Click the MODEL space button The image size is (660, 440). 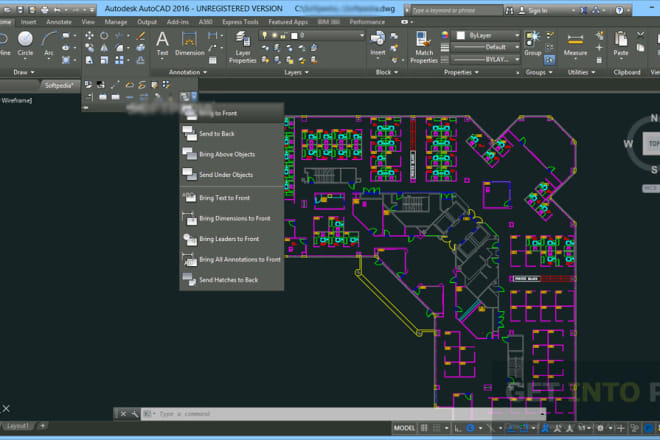[404, 428]
